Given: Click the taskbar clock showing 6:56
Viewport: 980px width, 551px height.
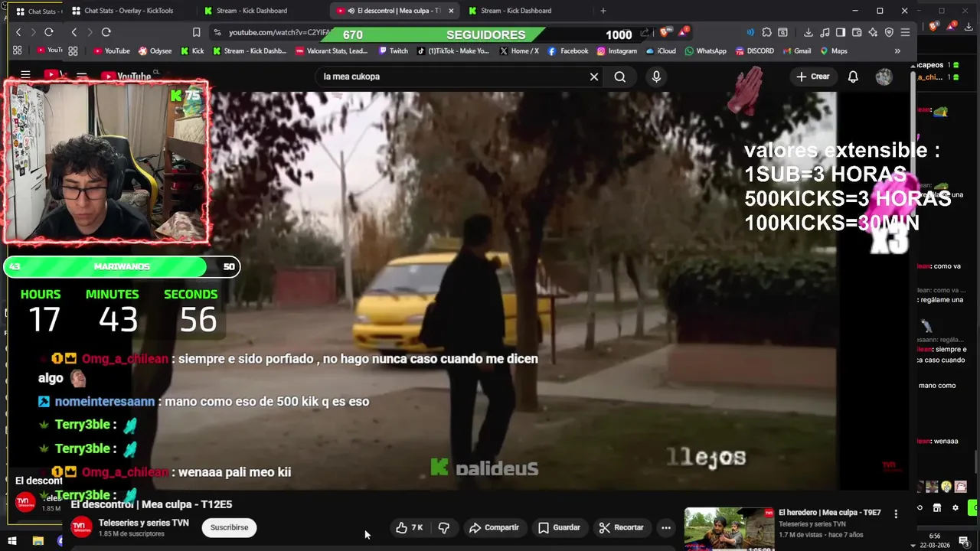Looking at the screenshot, I should click(x=934, y=541).
